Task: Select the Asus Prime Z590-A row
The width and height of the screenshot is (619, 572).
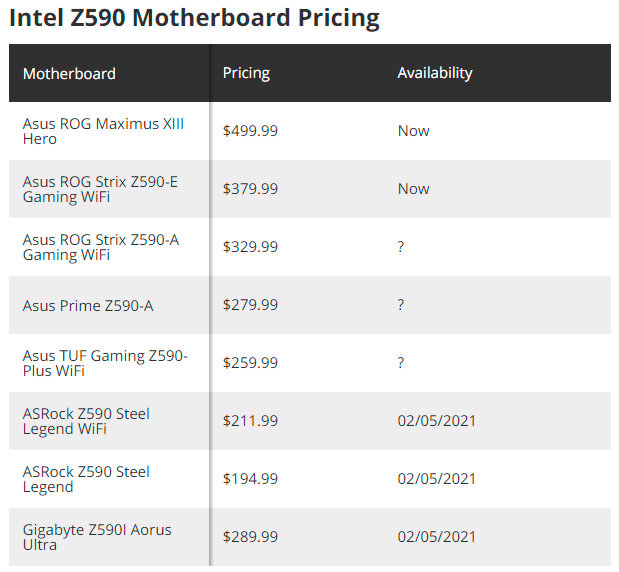Action: (88, 305)
